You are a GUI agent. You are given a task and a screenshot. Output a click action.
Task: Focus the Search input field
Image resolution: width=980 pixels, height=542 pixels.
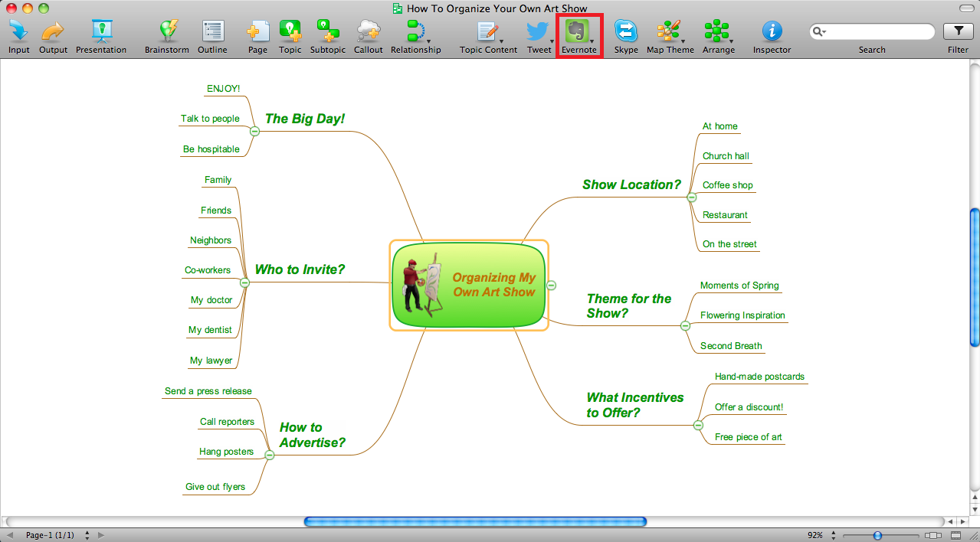(872, 31)
